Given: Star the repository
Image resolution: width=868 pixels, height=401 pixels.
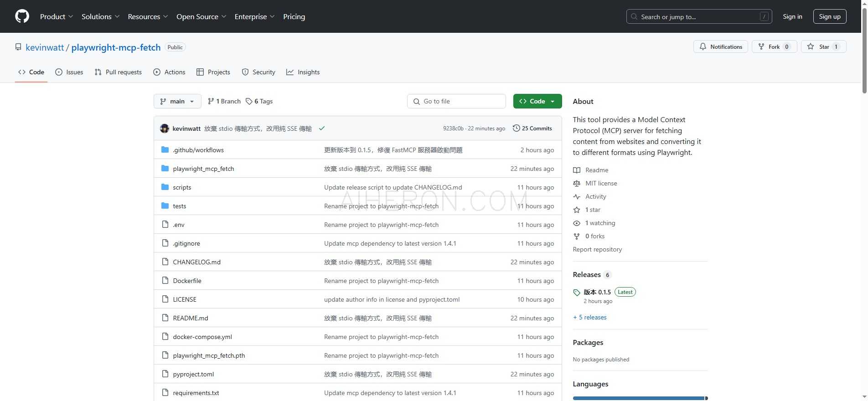Looking at the screenshot, I should click(823, 46).
